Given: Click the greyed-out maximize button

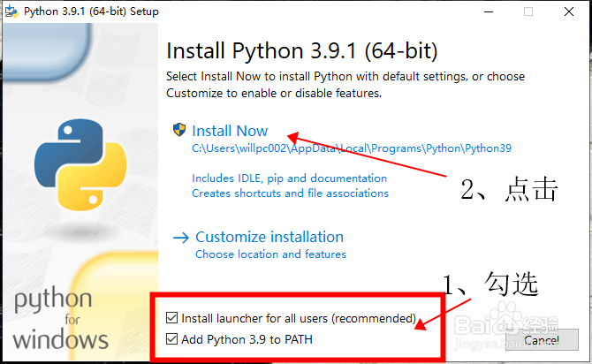Looking at the screenshot, I should coord(528,11).
